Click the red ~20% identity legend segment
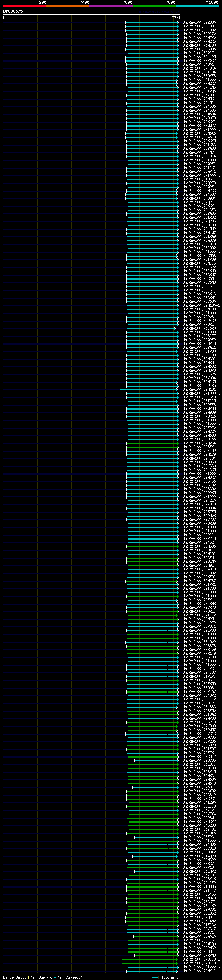The width and height of the screenshot is (222, 980). pos(25,6)
